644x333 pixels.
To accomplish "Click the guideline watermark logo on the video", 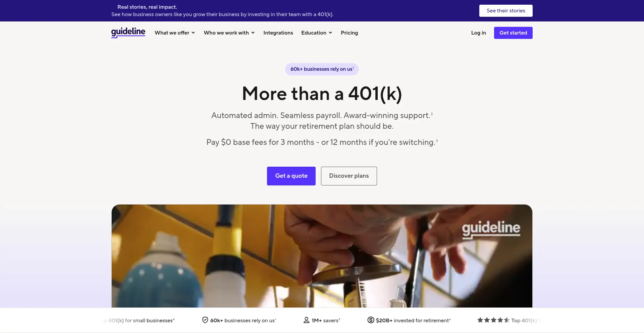I will (491, 230).
